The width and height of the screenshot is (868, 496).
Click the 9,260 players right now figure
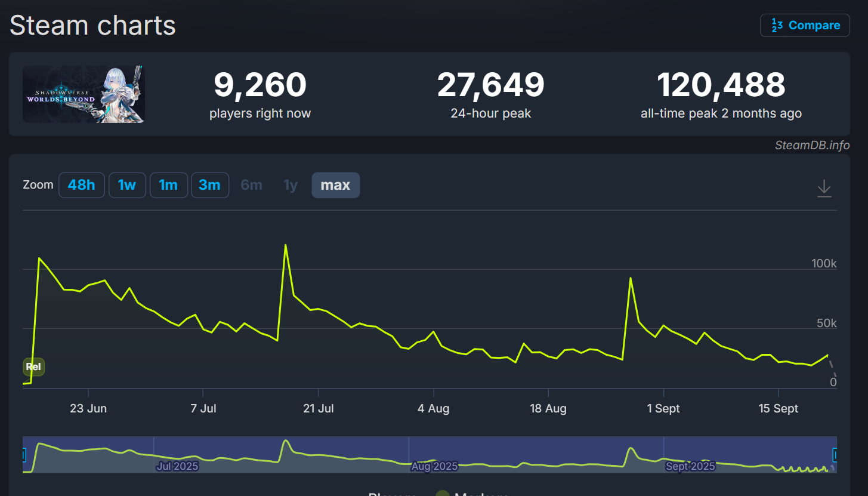(260, 85)
